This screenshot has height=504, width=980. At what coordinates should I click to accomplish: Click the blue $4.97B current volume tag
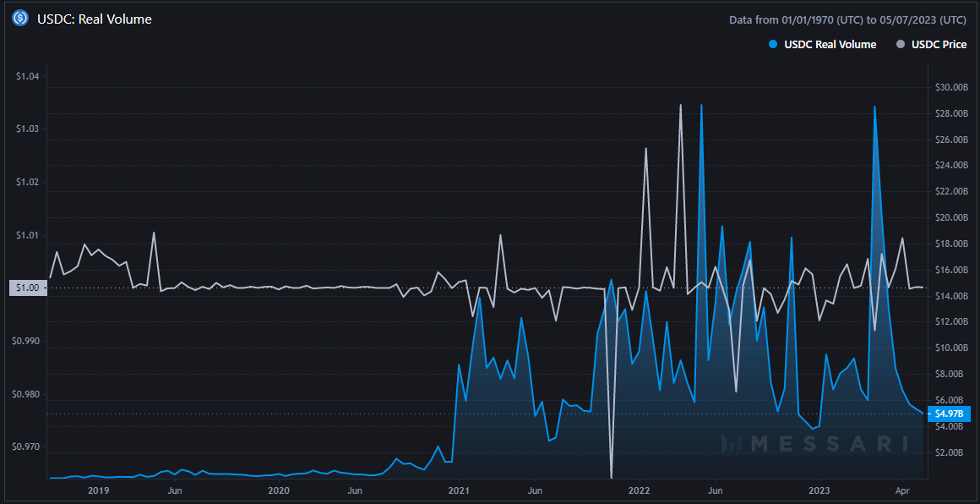click(x=949, y=414)
